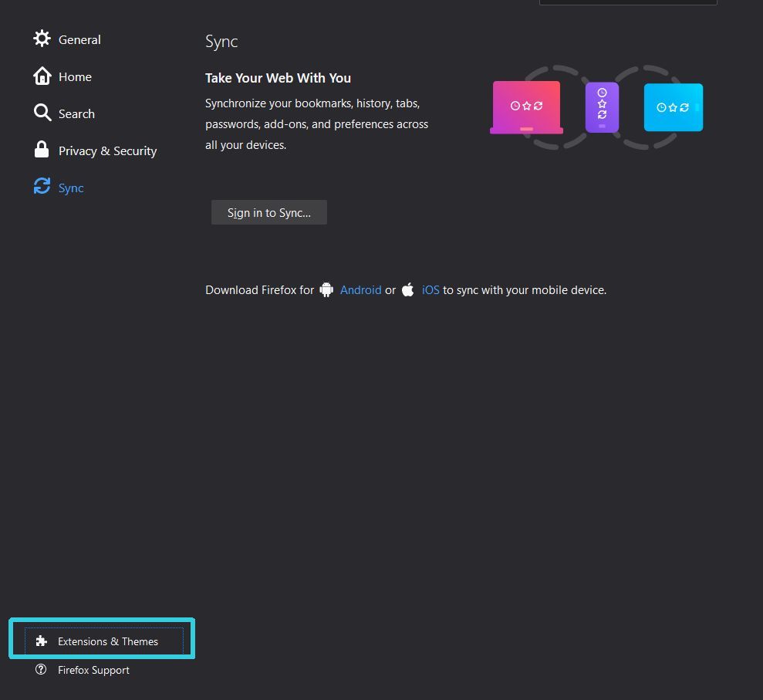Select the Sync category label

71,188
